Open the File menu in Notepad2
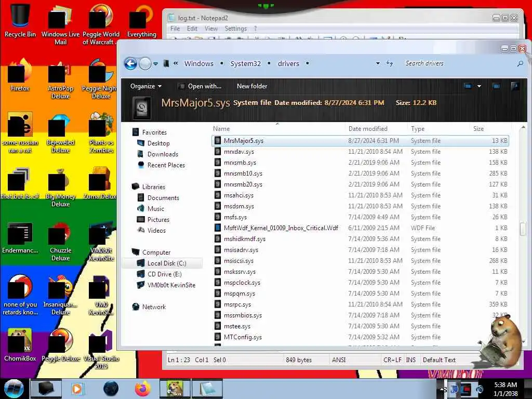The image size is (532, 399). 175,29
